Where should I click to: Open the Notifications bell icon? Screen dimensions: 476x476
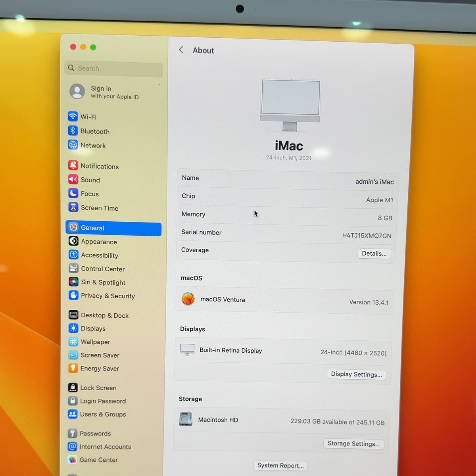pos(73,165)
